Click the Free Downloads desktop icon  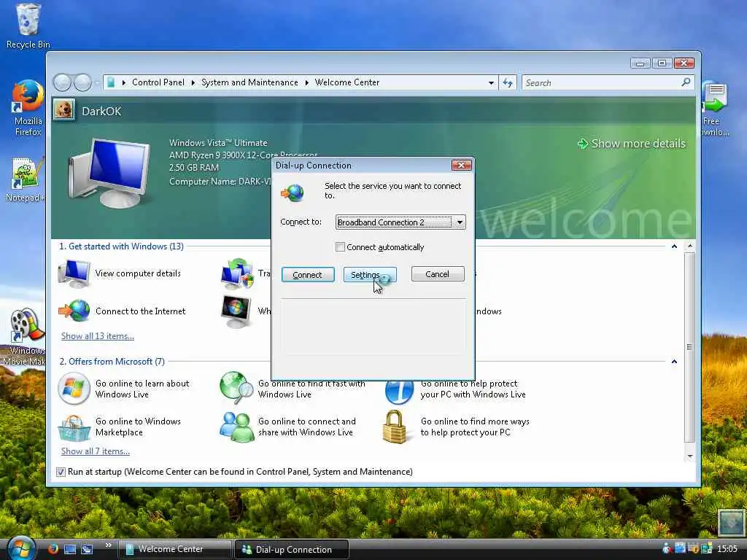point(714,109)
